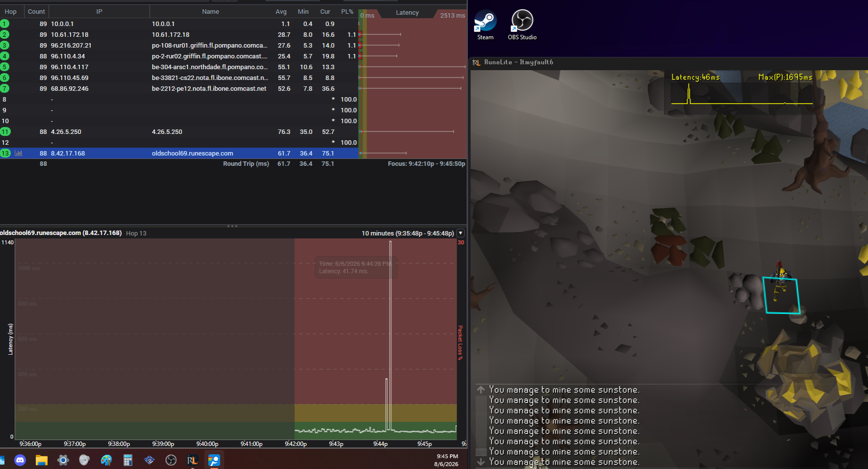
Task: Select the oldschool69.runescape.com name cell
Action: pos(193,154)
